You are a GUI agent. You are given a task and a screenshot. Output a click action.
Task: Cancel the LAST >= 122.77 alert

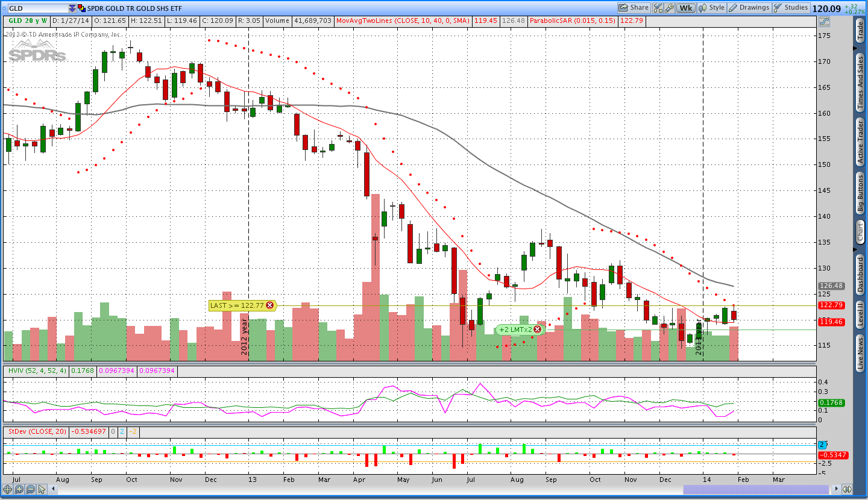(269, 305)
